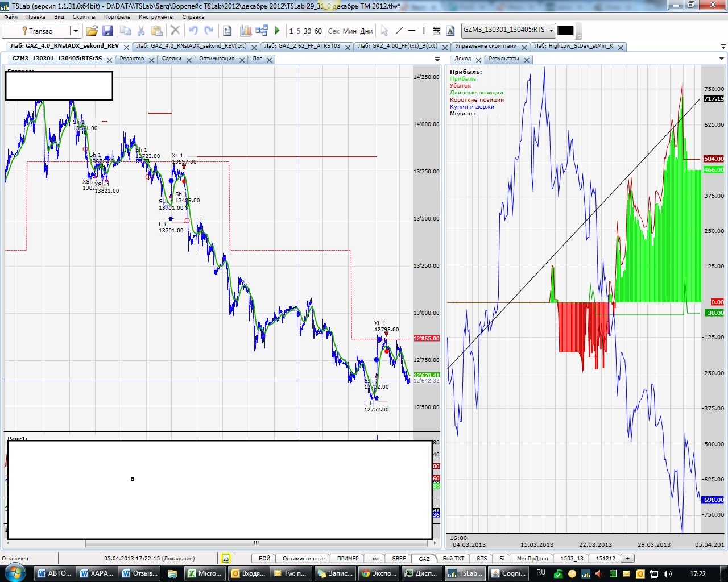Open the Правка menu

36,17
